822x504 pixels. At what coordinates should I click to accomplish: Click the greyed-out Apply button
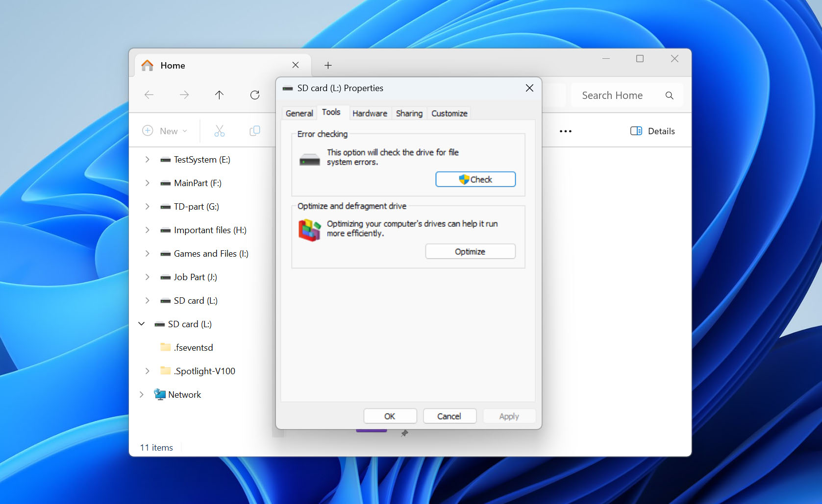[x=509, y=416]
